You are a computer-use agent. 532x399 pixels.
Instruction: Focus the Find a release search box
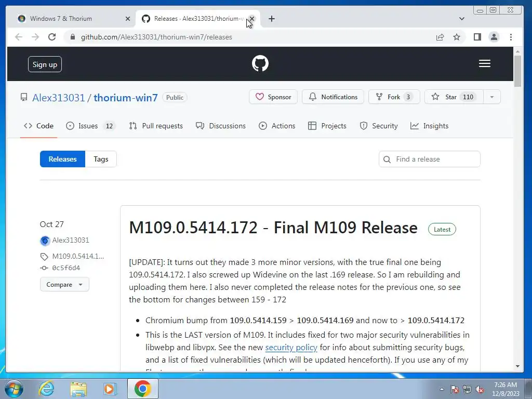click(x=430, y=159)
